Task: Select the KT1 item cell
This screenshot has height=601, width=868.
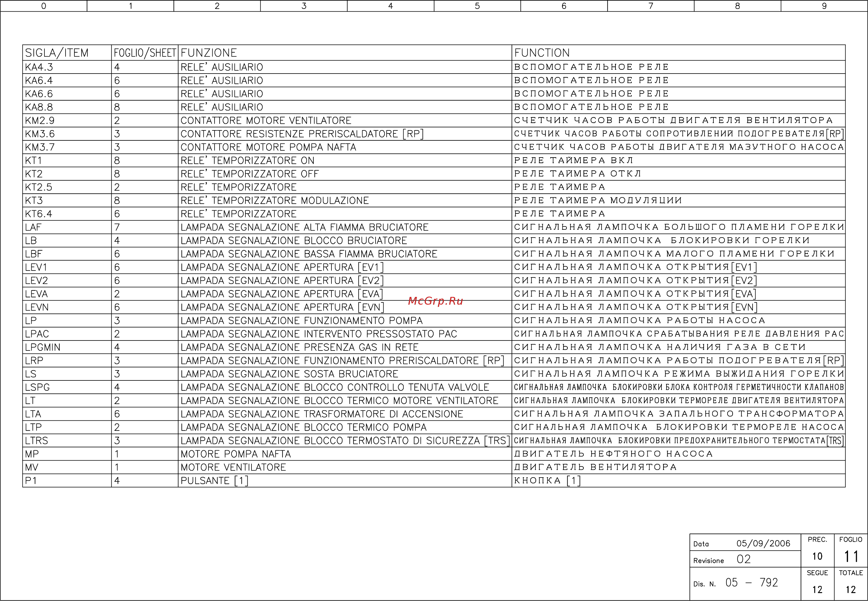Action: [x=67, y=160]
